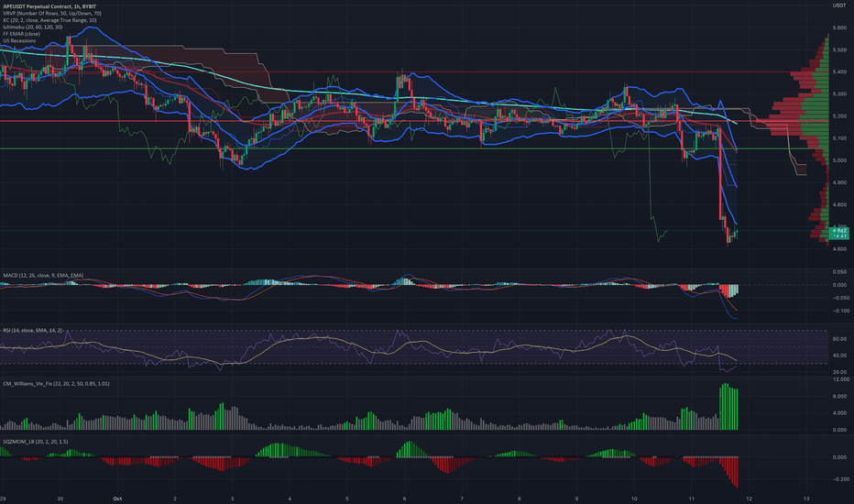Click the 4.900 price axis label
Image resolution: width=854 pixels, height=504 pixels.
tap(839, 182)
